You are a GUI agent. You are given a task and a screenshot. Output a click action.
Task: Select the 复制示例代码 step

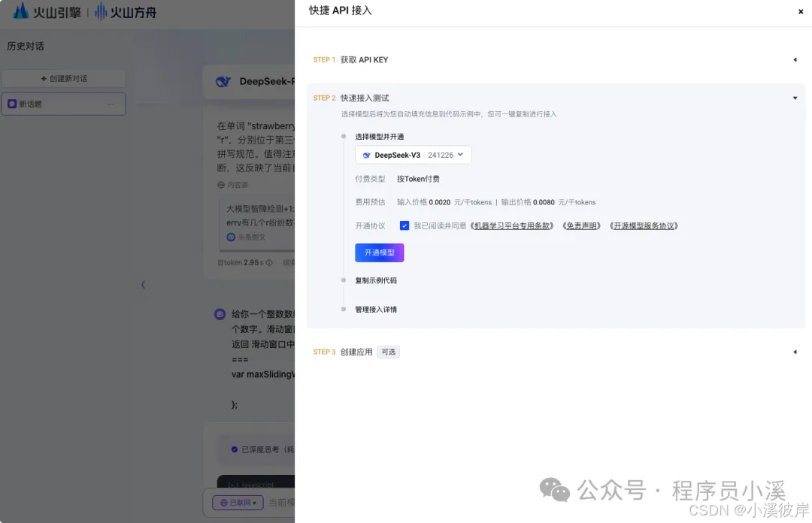coord(375,280)
